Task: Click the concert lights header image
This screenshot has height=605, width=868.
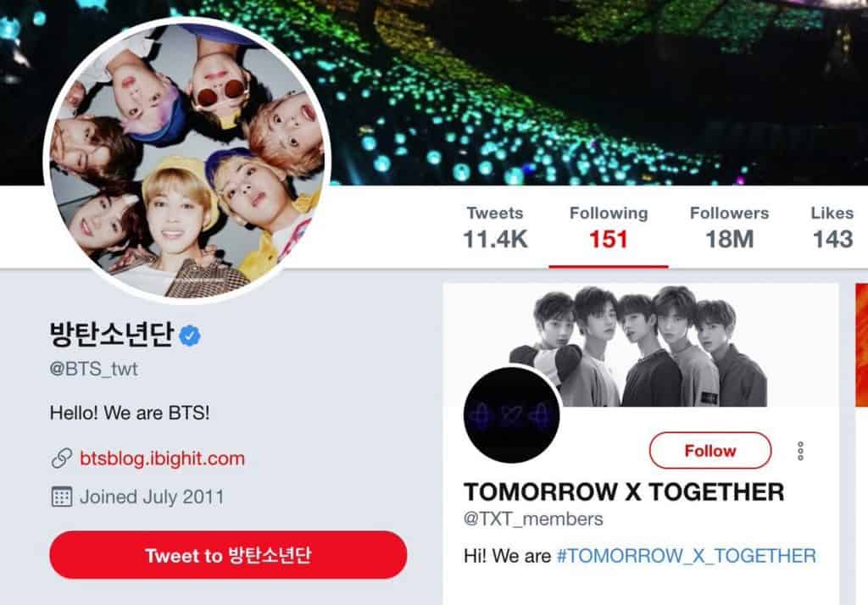Action: [x=598, y=92]
